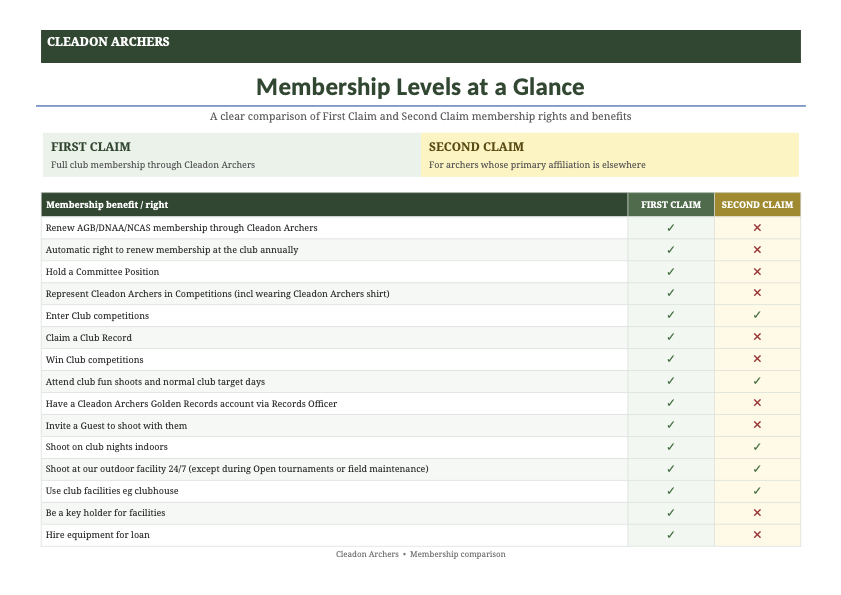
Task: Click 'Win Club competitions' row text
Action: pos(94,359)
